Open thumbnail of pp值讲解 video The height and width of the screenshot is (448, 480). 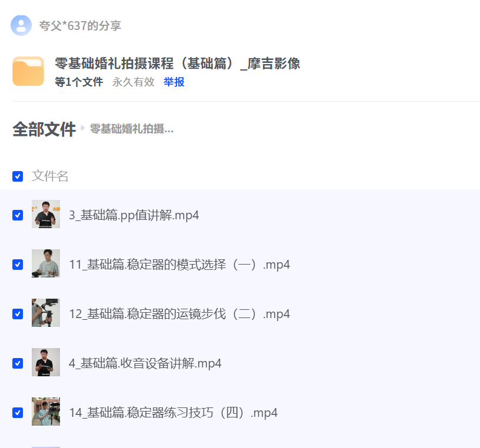[x=46, y=214]
